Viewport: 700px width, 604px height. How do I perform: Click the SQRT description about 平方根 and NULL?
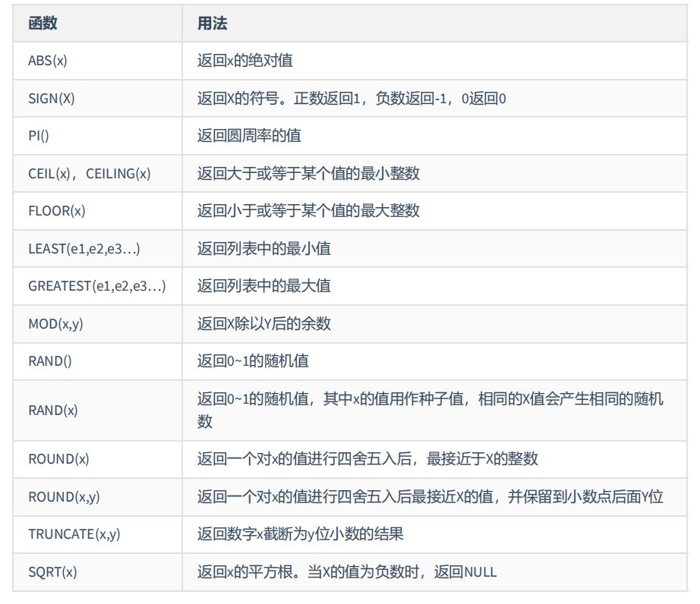(x=347, y=572)
